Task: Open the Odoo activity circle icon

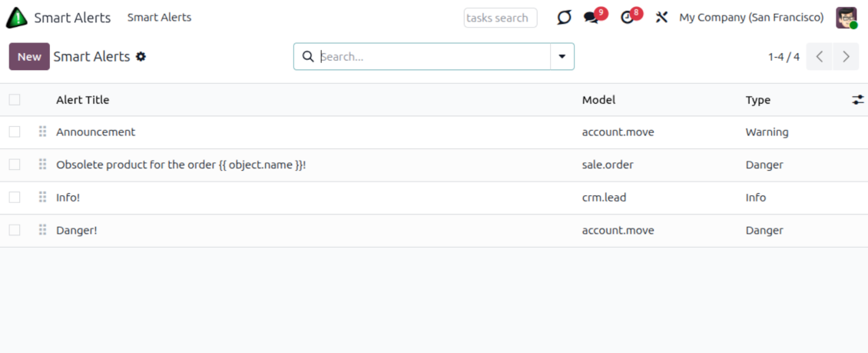Action: [565, 18]
